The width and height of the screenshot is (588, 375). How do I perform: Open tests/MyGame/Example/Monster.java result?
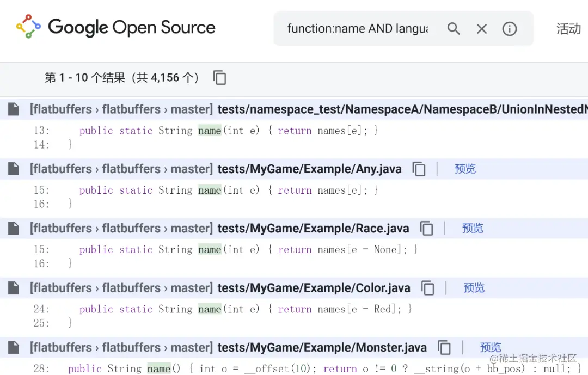coord(322,347)
